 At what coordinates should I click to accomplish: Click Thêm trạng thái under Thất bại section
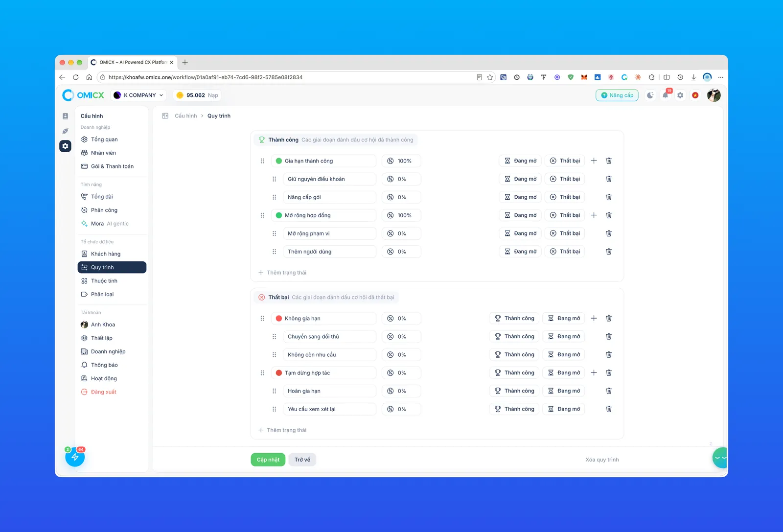282,430
